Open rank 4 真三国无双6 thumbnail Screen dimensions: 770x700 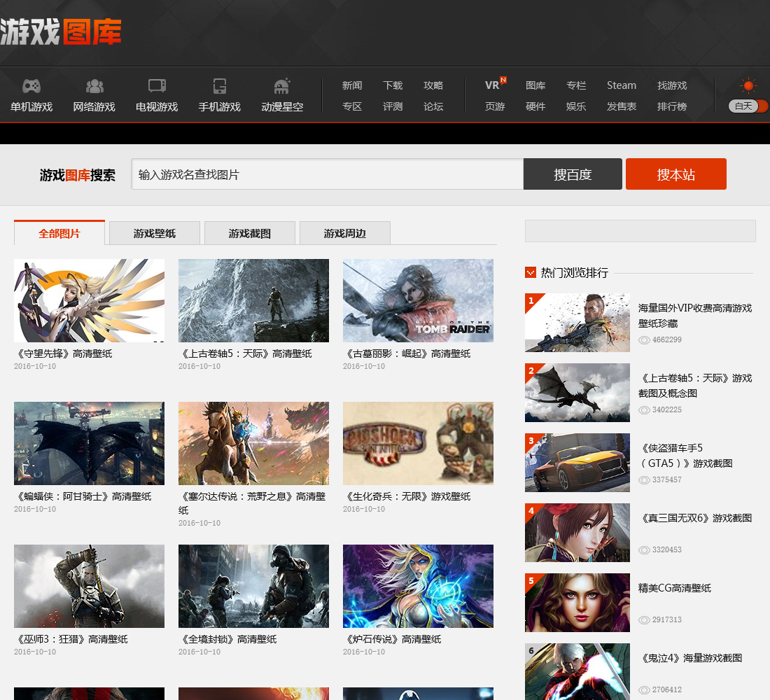(577, 533)
